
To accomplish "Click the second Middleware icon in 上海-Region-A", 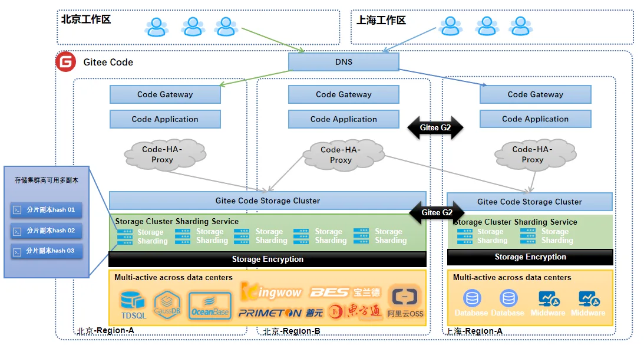I will click(589, 299).
